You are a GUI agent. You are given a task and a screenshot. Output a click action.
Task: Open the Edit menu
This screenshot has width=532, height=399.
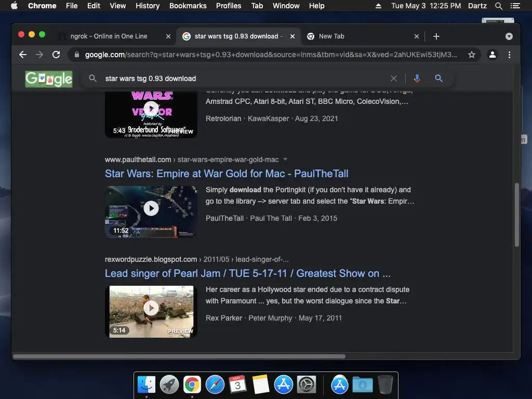click(x=94, y=6)
